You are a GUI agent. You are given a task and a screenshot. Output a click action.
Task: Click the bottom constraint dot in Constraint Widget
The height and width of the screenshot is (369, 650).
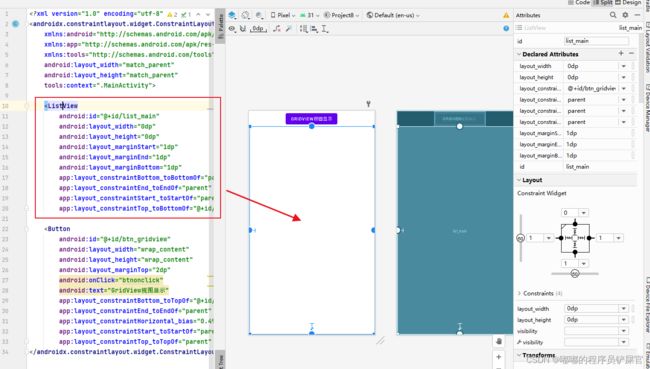575,252
